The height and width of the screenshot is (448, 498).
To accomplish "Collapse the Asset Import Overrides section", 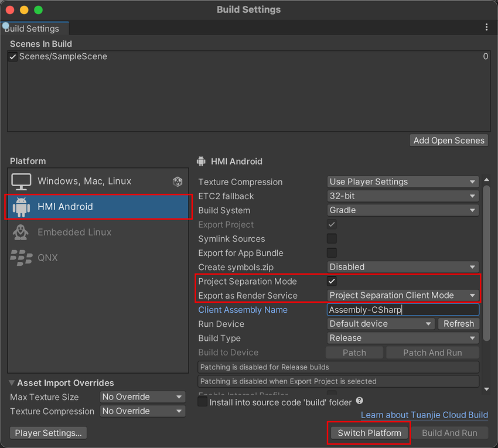I will pos(13,383).
